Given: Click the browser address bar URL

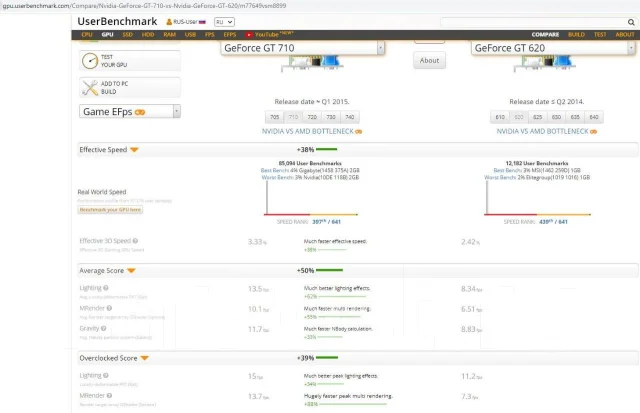Looking at the screenshot, I should tap(144, 6).
